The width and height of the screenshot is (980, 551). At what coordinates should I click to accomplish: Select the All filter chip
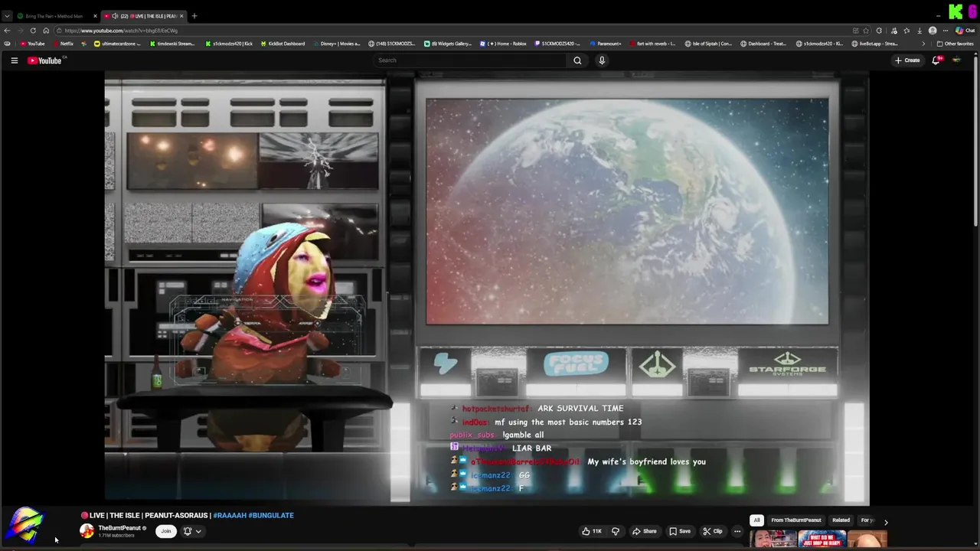(x=756, y=520)
